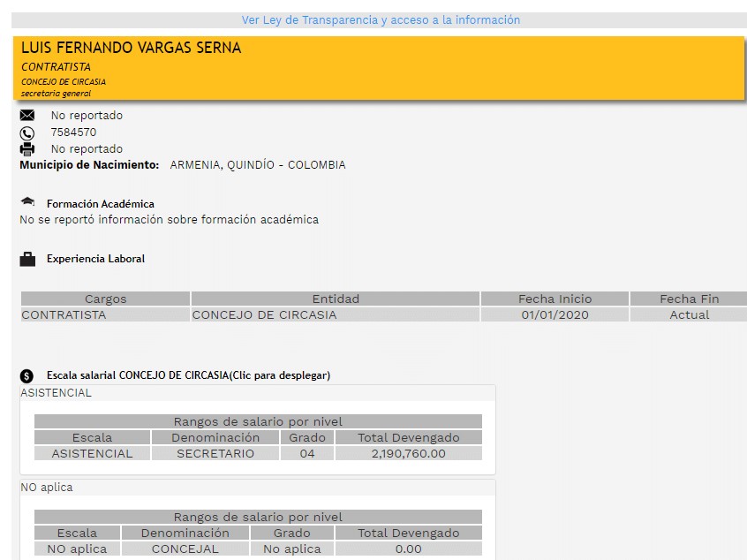Screen dimensions: 747x560
Task: Click the Formación Académica heading
Action: coord(100,204)
